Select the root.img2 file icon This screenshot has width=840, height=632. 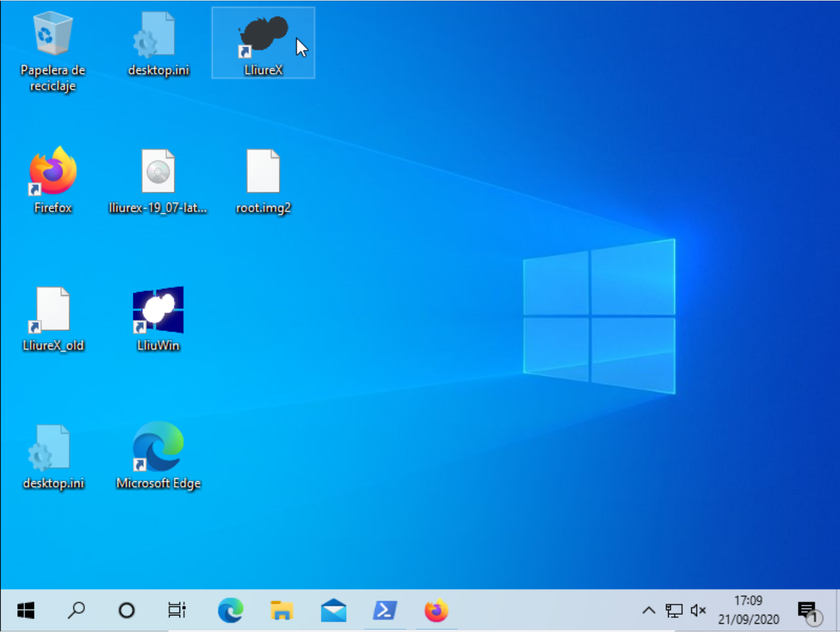pos(263,181)
